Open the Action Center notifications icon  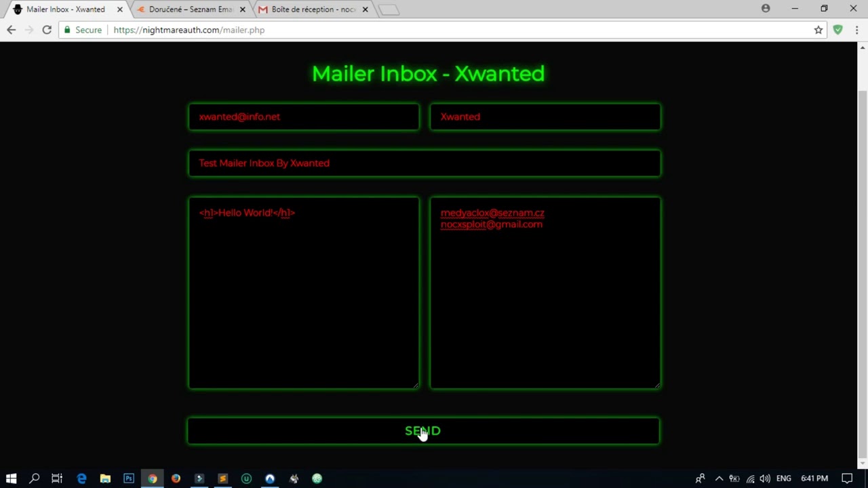click(x=847, y=479)
